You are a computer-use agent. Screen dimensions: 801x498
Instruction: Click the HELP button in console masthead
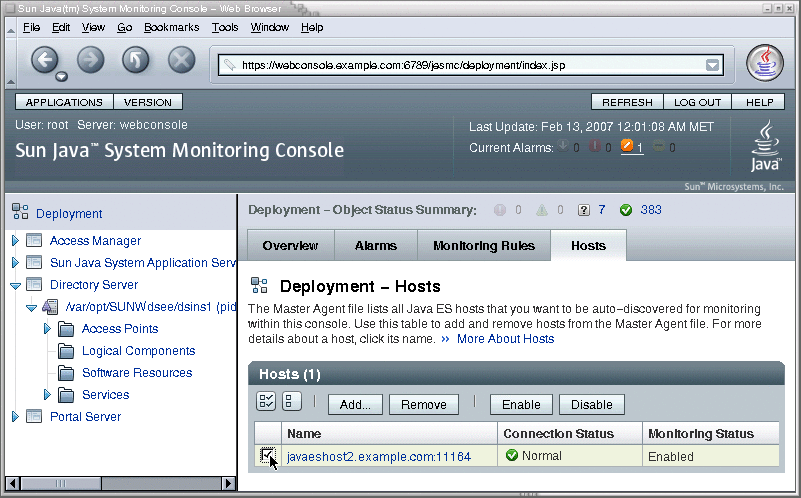(760, 102)
